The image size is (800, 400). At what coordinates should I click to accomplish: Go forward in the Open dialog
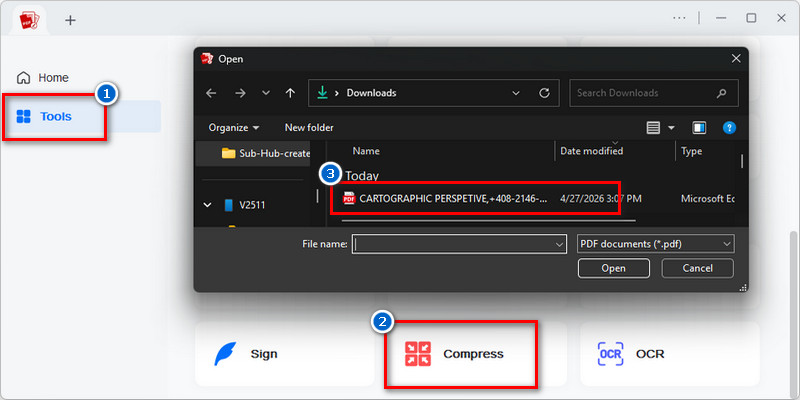240,93
